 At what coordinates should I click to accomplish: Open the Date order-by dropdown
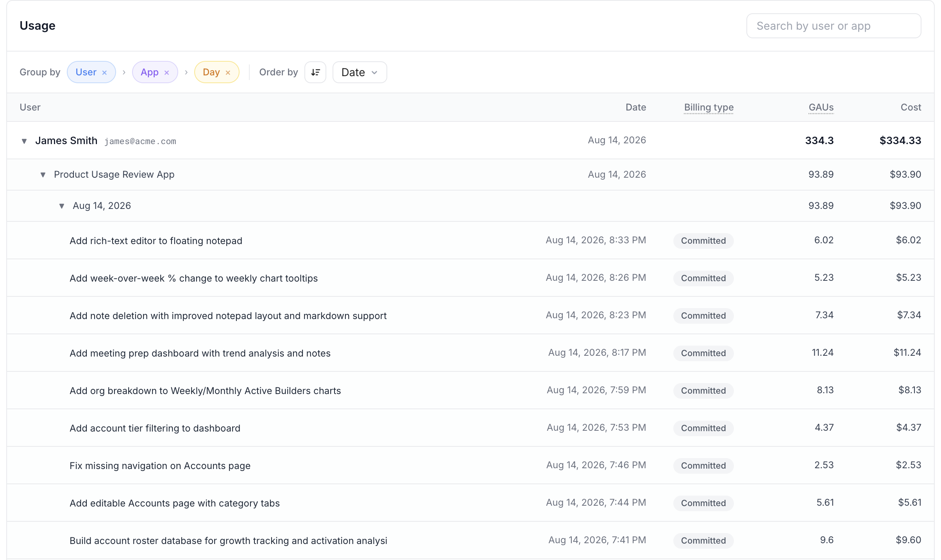(x=360, y=72)
